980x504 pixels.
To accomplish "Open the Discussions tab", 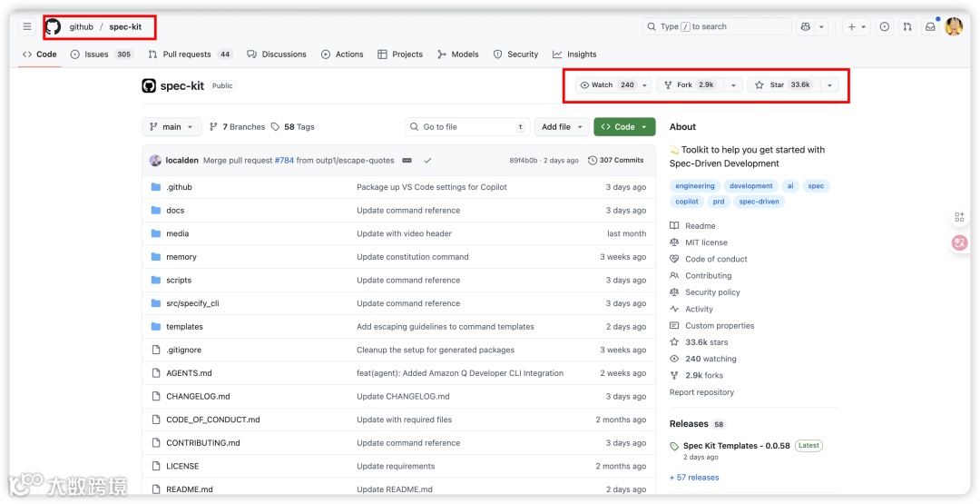I will (277, 54).
